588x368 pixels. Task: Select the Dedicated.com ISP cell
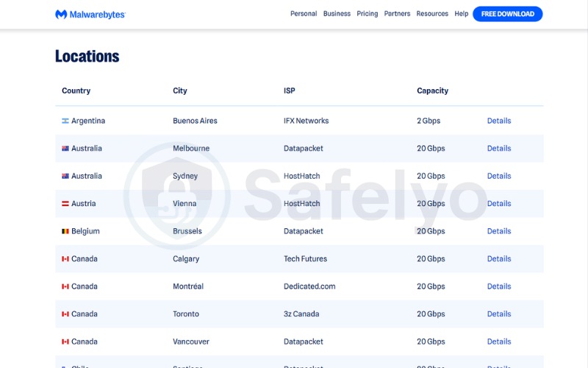[x=309, y=286]
